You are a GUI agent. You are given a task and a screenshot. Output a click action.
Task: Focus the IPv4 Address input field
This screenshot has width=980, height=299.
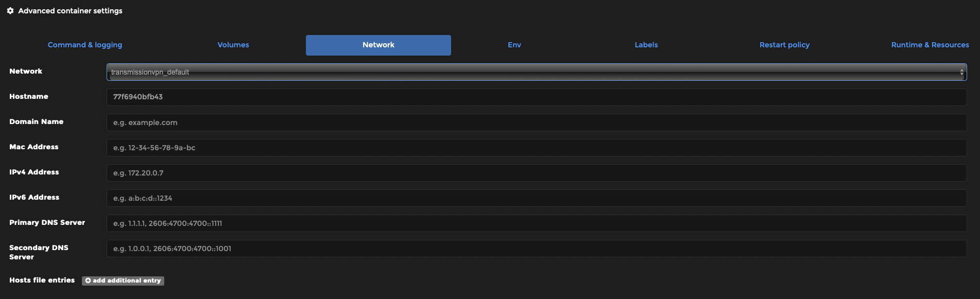(x=537, y=173)
